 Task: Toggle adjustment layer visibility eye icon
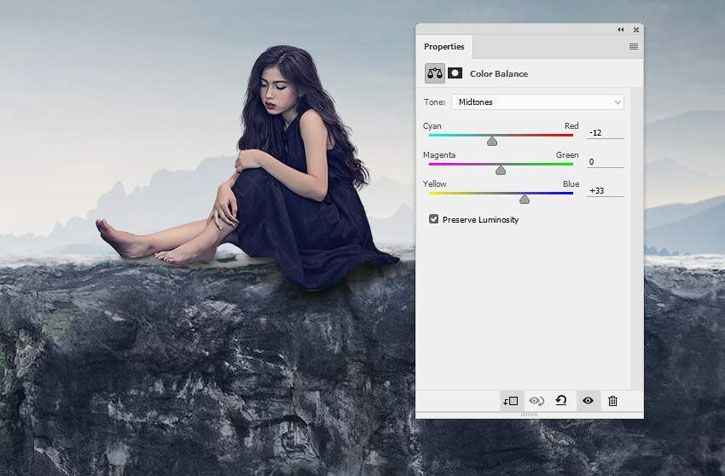(x=588, y=401)
